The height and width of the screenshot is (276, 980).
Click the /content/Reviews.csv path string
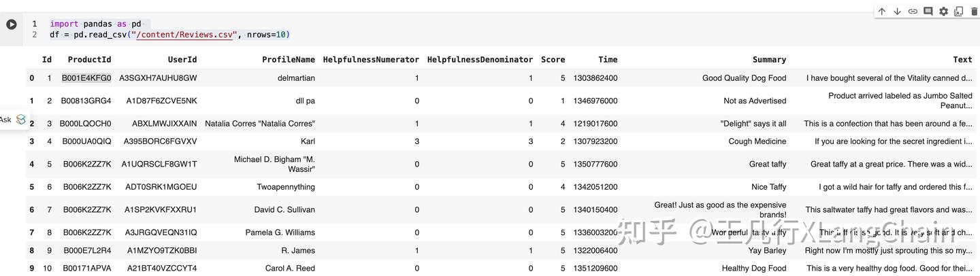point(185,35)
